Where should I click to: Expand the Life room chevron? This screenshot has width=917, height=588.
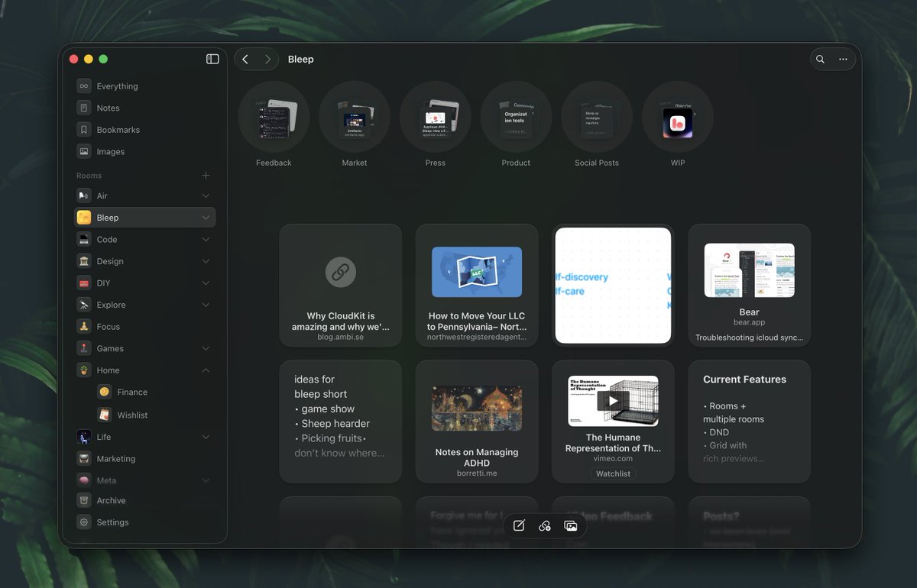pyautogui.click(x=206, y=437)
